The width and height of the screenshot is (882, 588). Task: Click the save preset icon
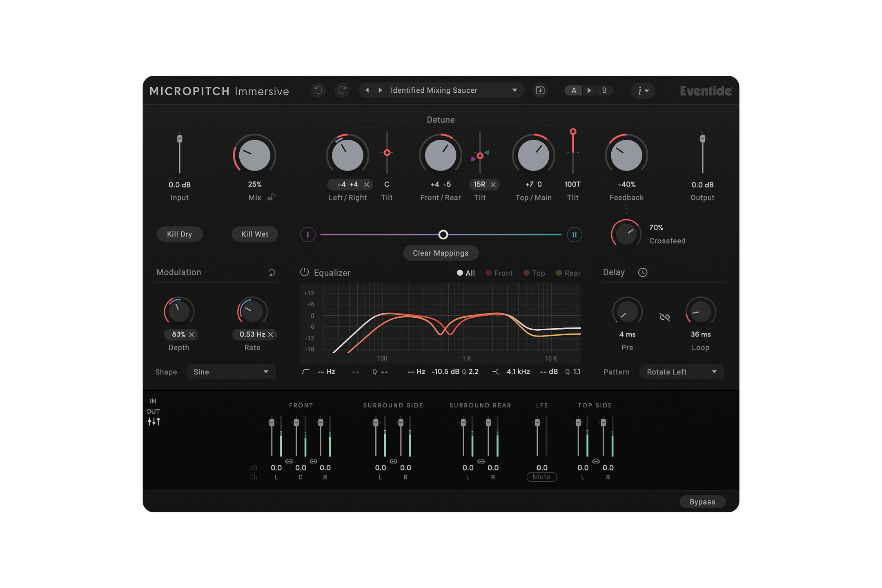(x=540, y=90)
